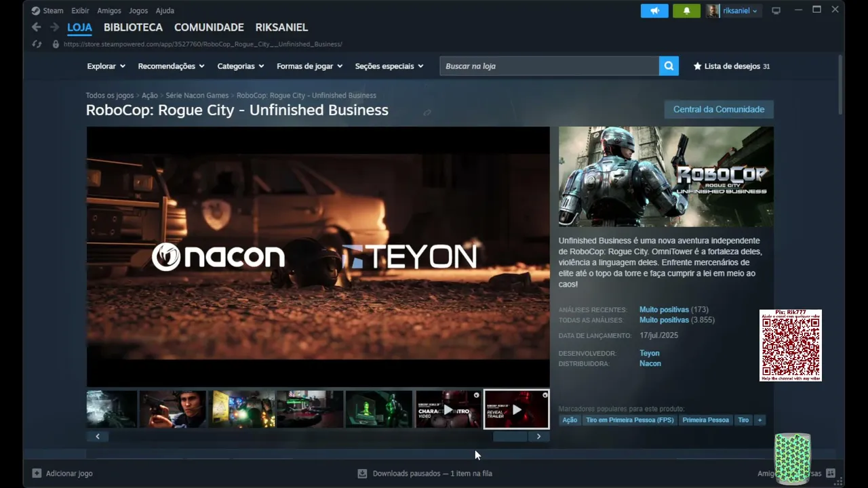Open the Jogos menu
Screen dimensions: 868x488
point(138,11)
